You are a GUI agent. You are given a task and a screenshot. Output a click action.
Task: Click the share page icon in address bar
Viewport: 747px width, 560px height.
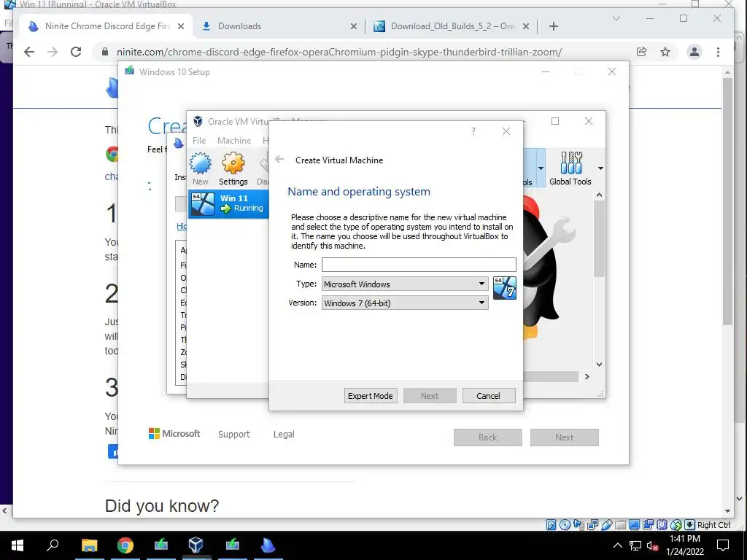642,52
